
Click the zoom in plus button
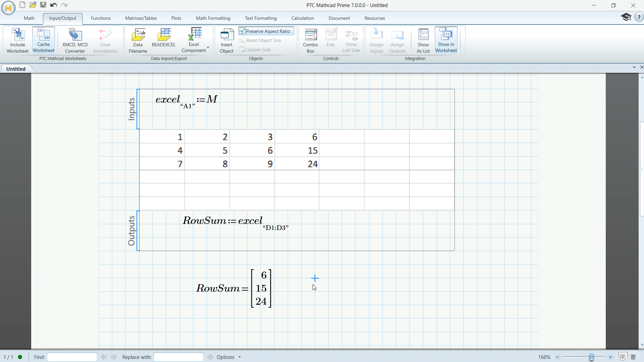click(610, 357)
